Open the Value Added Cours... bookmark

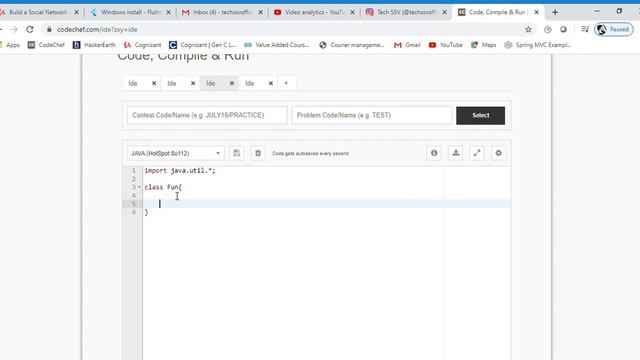[277, 45]
